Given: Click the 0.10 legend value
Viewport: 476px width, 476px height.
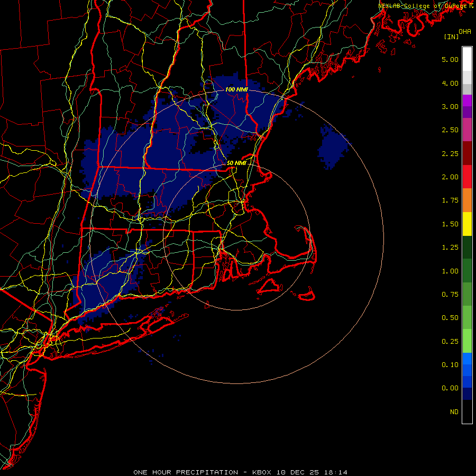Looking at the screenshot, I should click(450, 365).
